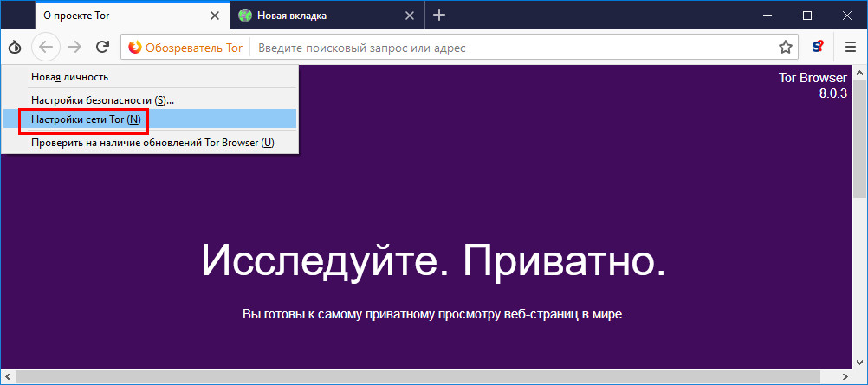Click the "Исследуйте. Приватно." heading
The width and height of the screenshot is (868, 385).
tap(433, 260)
